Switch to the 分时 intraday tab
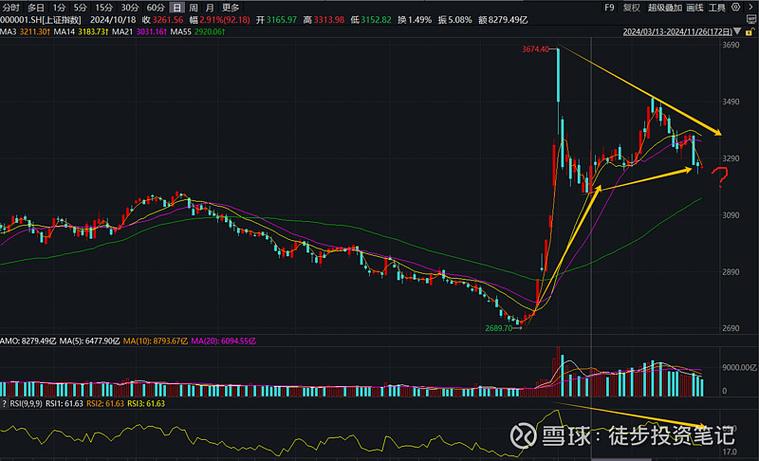 tap(10, 7)
